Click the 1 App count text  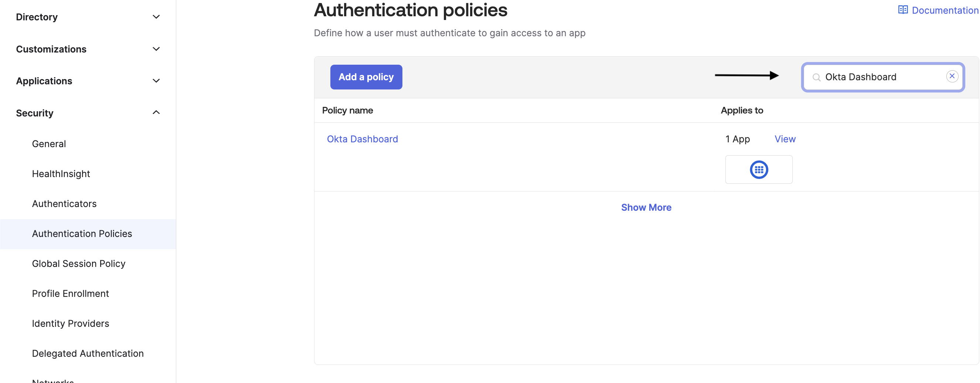click(x=737, y=139)
